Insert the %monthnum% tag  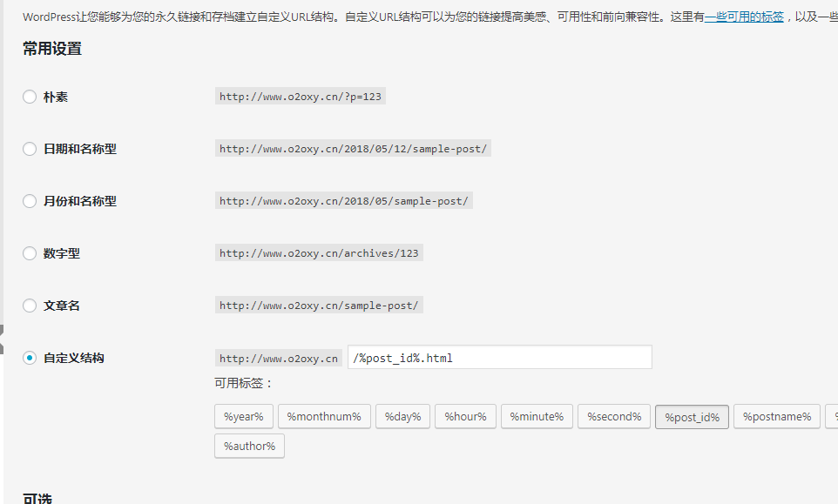point(324,416)
